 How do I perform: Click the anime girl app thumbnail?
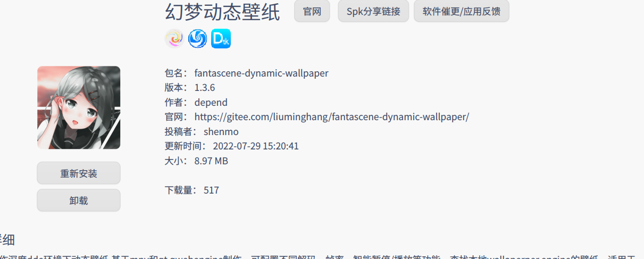coord(79,107)
